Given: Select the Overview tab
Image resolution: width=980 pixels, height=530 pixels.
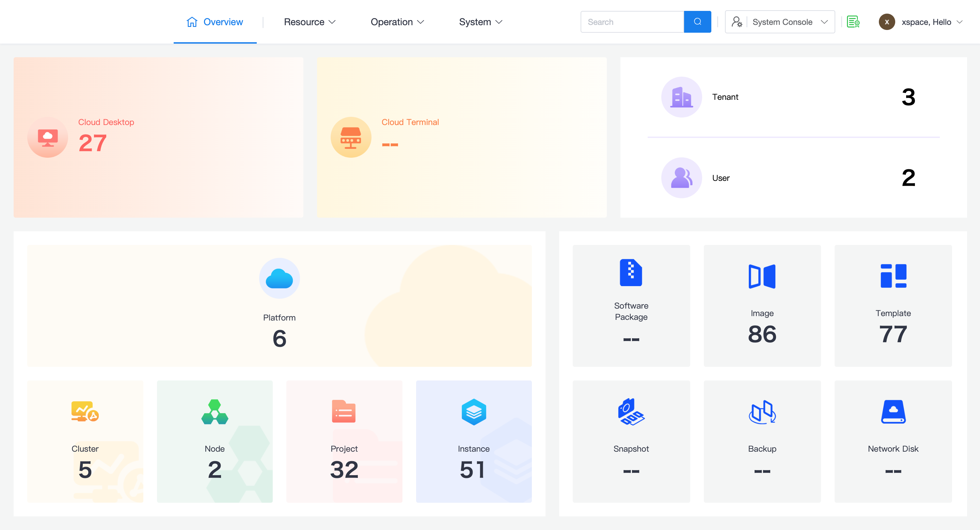Looking at the screenshot, I should 215,22.
